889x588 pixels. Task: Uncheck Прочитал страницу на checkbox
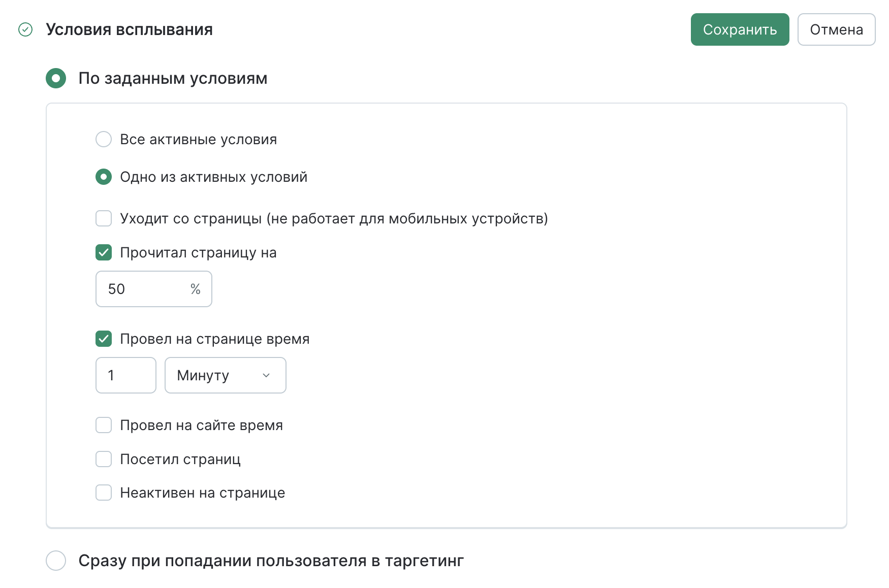(x=104, y=252)
